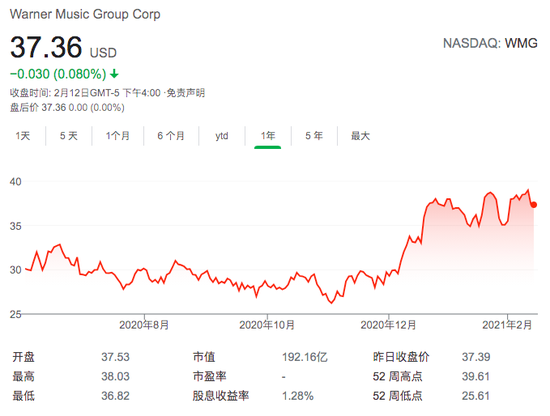Click the green down arrow icon
This screenshot has height=416, width=550.
(x=114, y=74)
